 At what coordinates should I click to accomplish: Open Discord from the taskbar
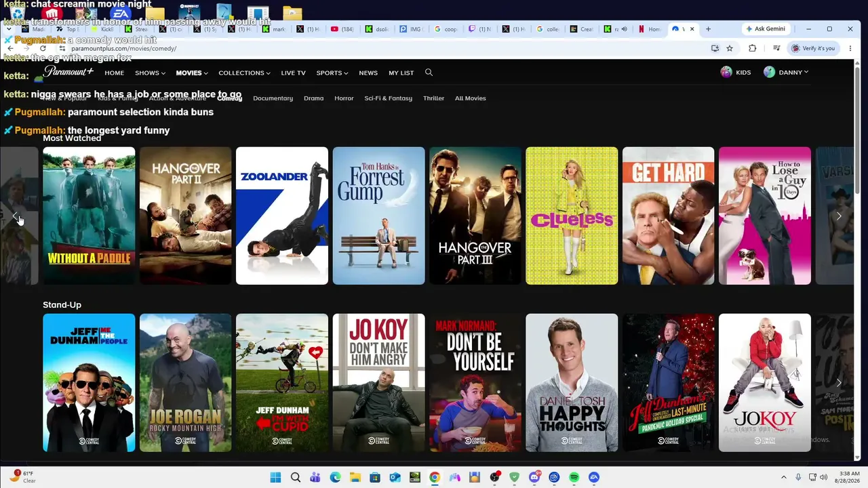point(534,477)
